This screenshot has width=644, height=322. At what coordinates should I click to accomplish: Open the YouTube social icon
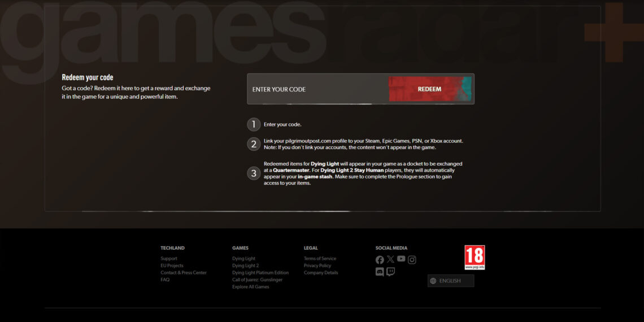(401, 259)
